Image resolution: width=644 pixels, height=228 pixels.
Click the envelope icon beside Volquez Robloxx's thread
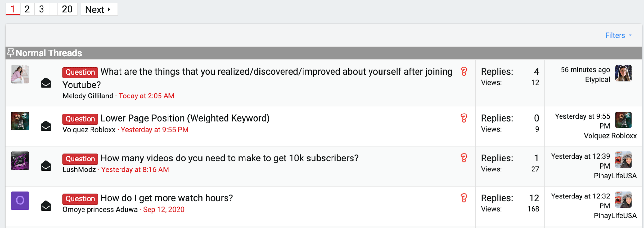46,126
